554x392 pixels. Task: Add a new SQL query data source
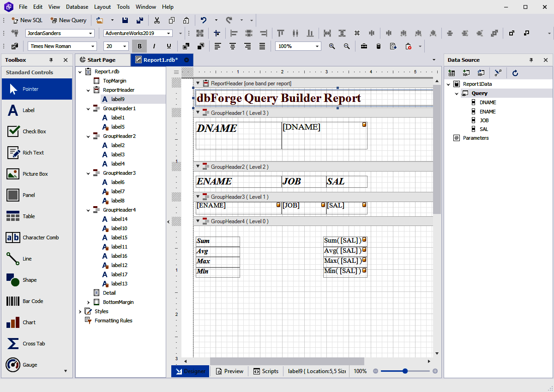(466, 72)
